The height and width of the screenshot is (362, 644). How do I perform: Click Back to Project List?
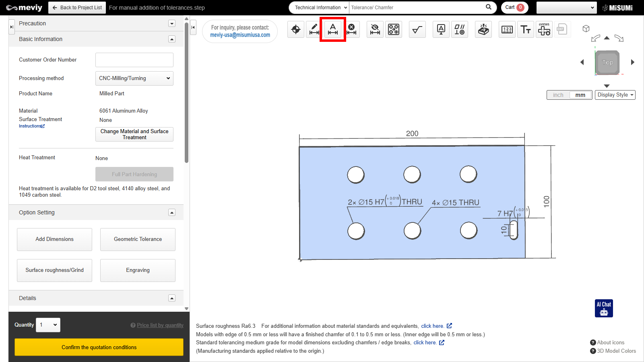[x=77, y=8]
